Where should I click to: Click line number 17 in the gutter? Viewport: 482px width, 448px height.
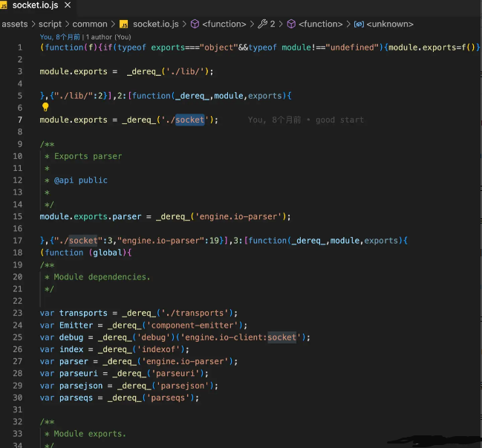tap(18, 241)
